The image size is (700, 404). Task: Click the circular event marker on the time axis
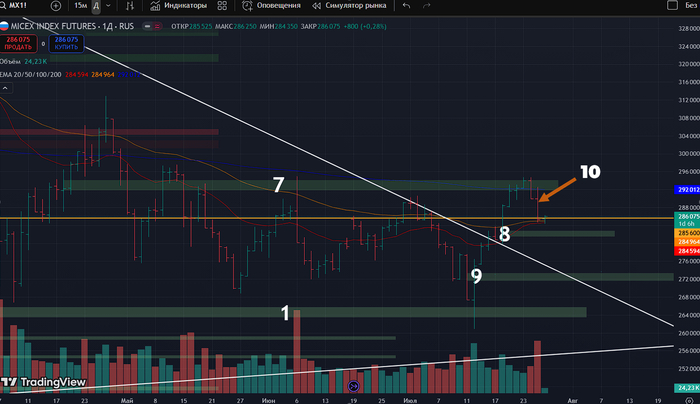point(352,386)
